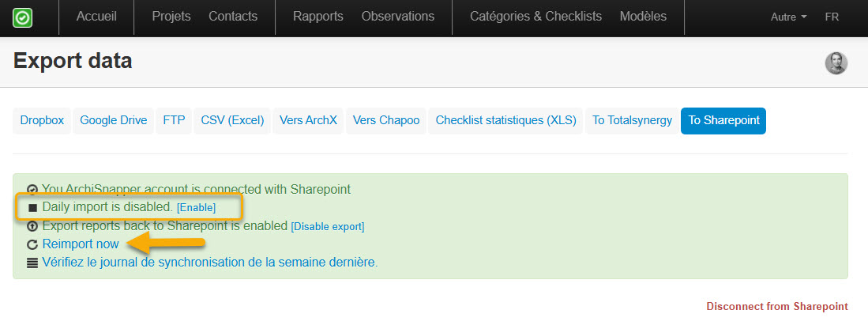The image size is (868, 329).
Task: Open the Projets menu item
Action: pyautogui.click(x=171, y=17)
